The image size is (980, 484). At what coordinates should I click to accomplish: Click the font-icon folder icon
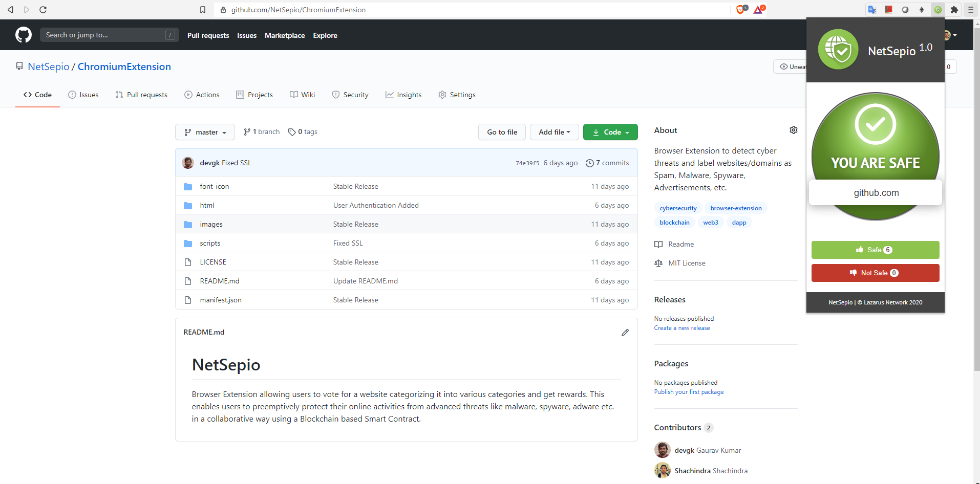(x=188, y=187)
